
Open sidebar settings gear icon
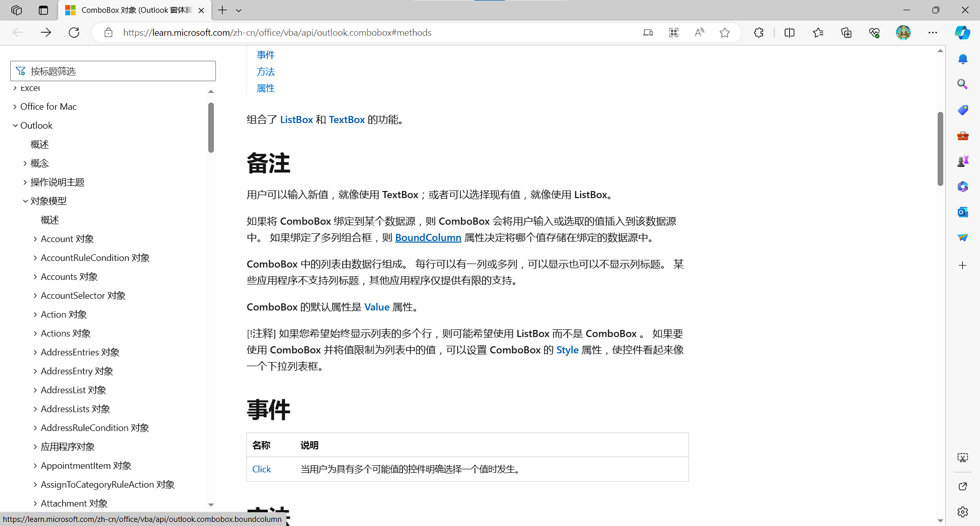tap(963, 512)
